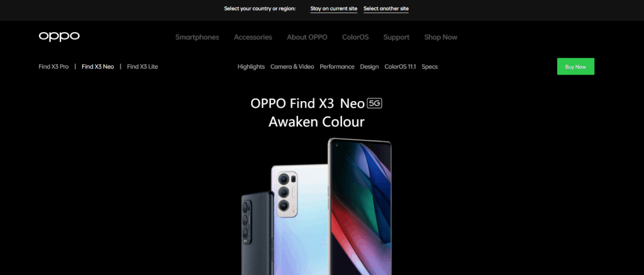The image size is (644, 275).
Task: Open About OPPO menu
Action: [307, 37]
